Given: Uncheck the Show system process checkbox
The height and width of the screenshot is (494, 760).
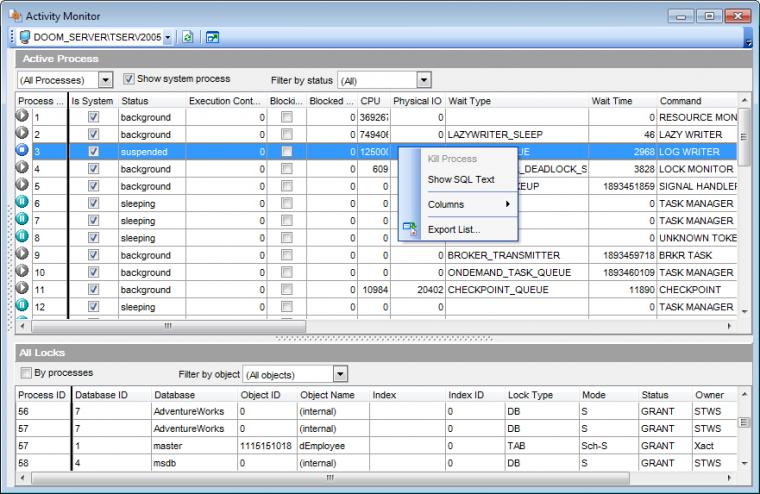Looking at the screenshot, I should pos(129,79).
